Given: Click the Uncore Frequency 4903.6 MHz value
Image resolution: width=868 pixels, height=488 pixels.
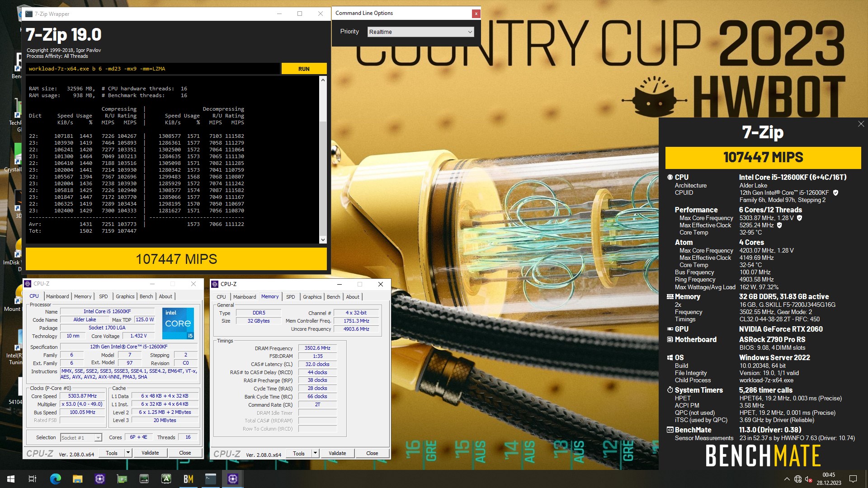Looking at the screenshot, I should coord(356,329).
